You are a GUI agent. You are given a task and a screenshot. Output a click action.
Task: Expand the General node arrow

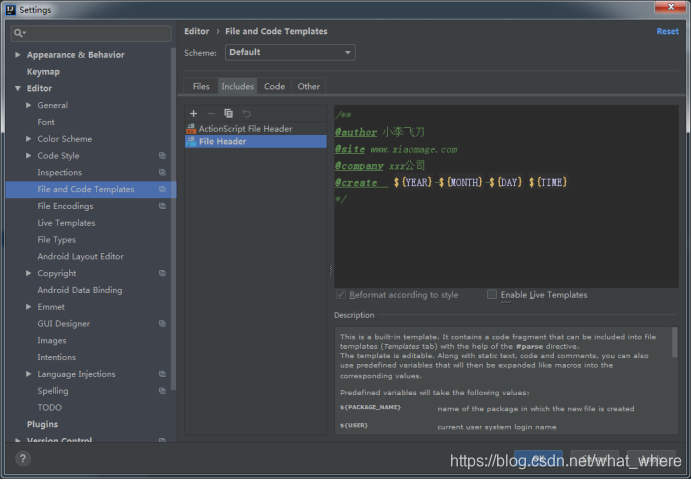coord(29,105)
